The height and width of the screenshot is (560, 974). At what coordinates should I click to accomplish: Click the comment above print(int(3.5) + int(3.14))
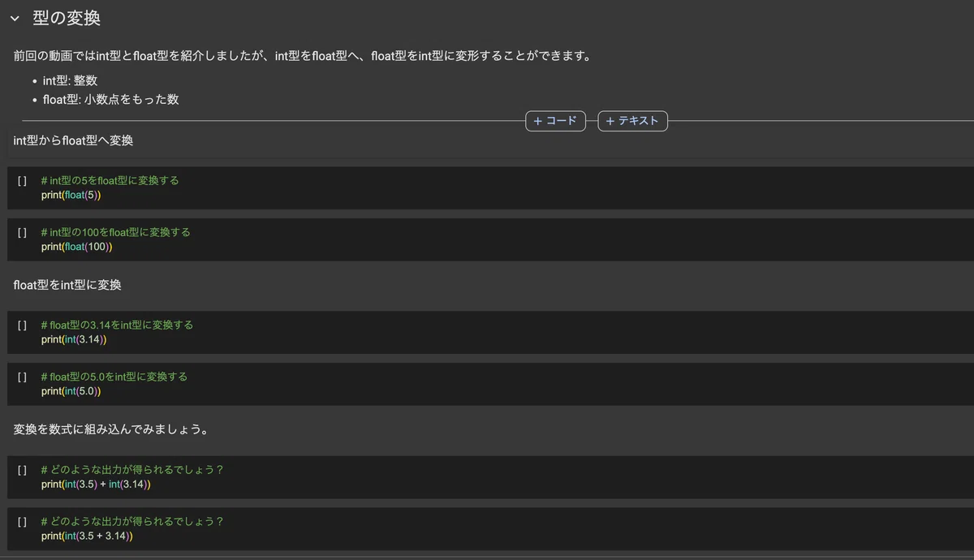(132, 469)
